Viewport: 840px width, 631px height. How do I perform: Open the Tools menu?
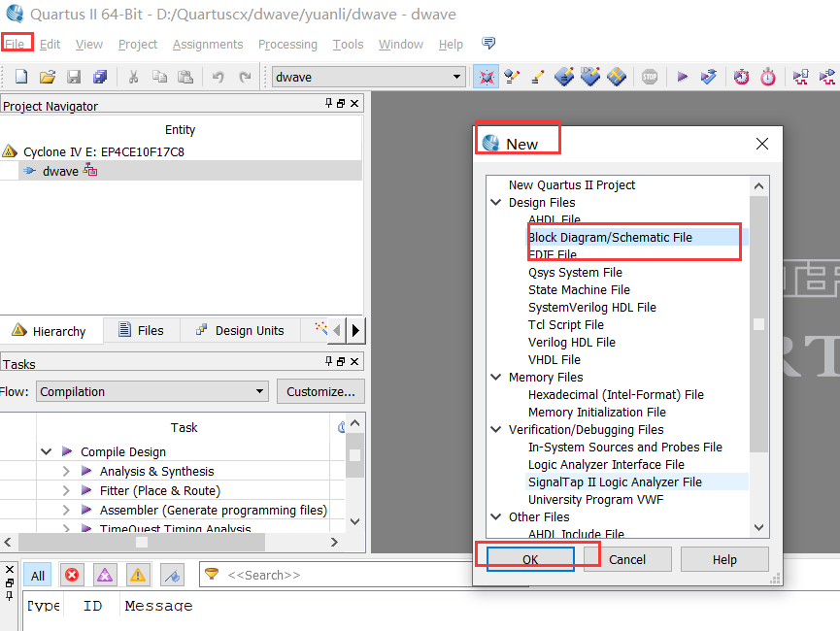[x=349, y=44]
